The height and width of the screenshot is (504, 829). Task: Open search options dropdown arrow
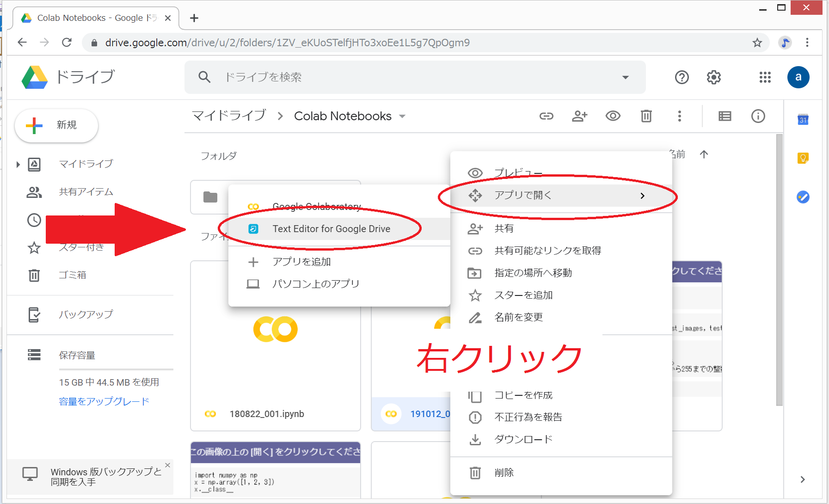[x=625, y=77]
